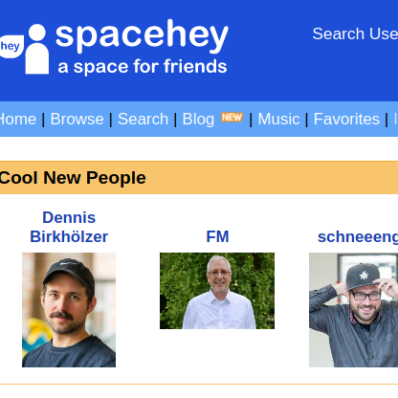Open the FM profile name link
The image size is (398, 398).
click(x=217, y=237)
